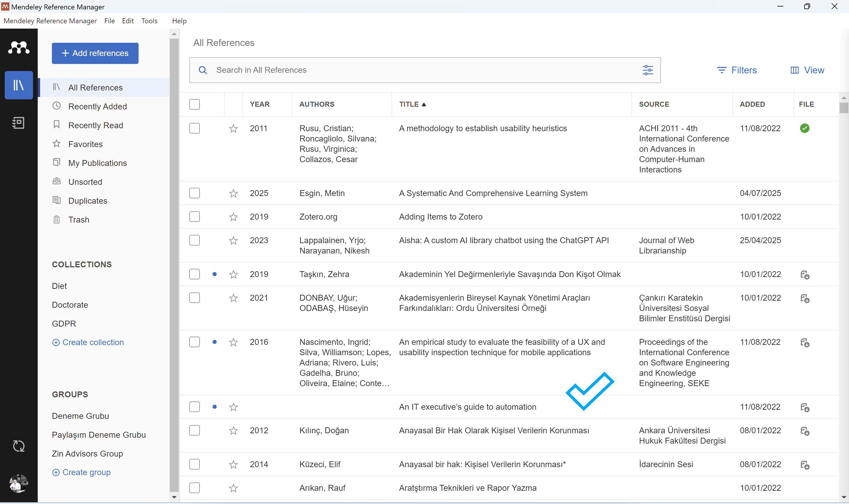The height and width of the screenshot is (504, 849).
Task: Check An IT executive's guide row checkbox
Action: click(195, 407)
